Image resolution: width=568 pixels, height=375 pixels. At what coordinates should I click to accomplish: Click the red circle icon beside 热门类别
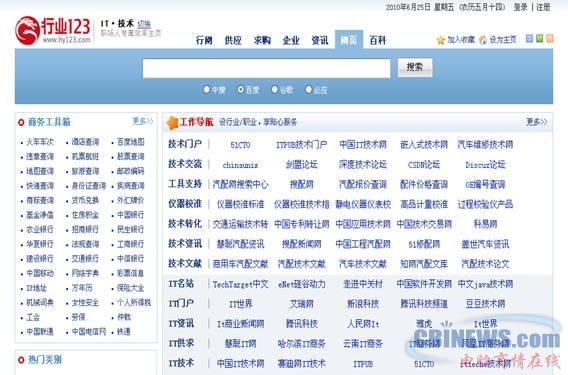tap(21, 360)
